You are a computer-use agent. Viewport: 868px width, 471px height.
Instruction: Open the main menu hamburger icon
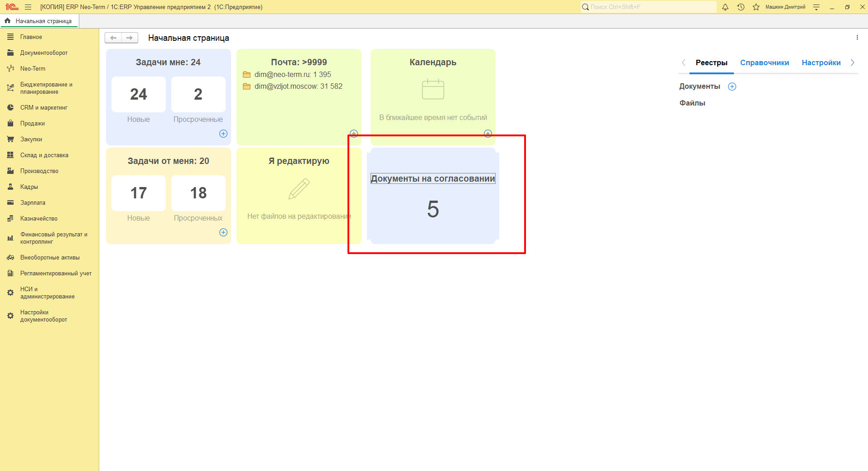(x=28, y=7)
